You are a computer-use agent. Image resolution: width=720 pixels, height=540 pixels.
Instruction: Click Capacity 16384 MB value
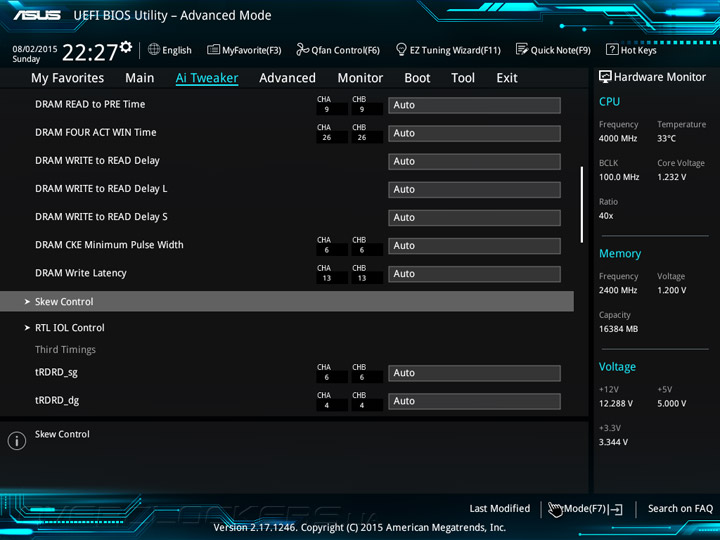[x=618, y=329]
